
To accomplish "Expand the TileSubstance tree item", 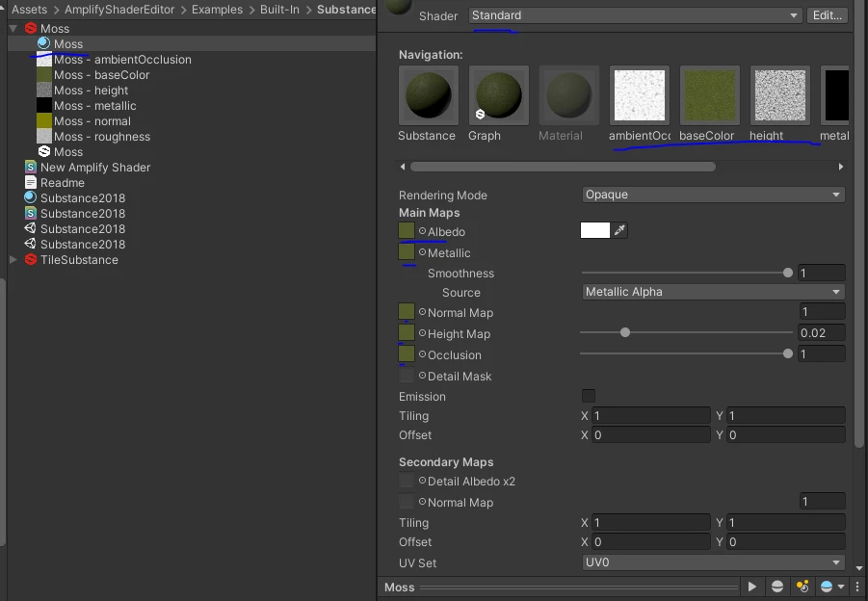I will point(13,259).
